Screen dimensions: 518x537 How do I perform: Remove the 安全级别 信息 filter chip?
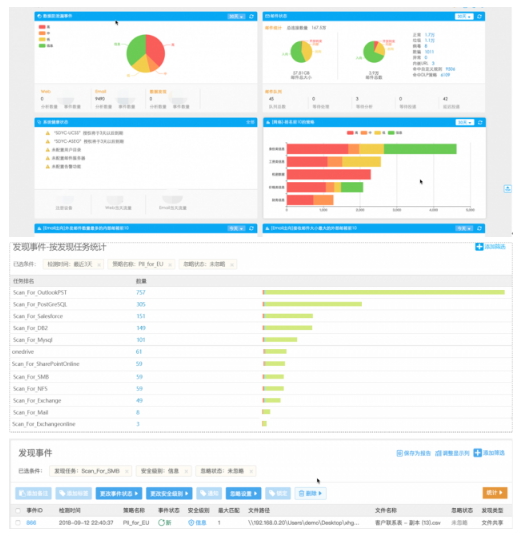pyautogui.click(x=186, y=471)
